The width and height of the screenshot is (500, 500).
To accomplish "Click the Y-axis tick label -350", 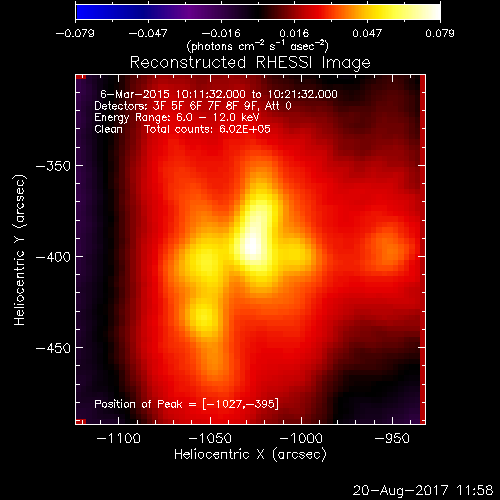I will pos(53,166).
